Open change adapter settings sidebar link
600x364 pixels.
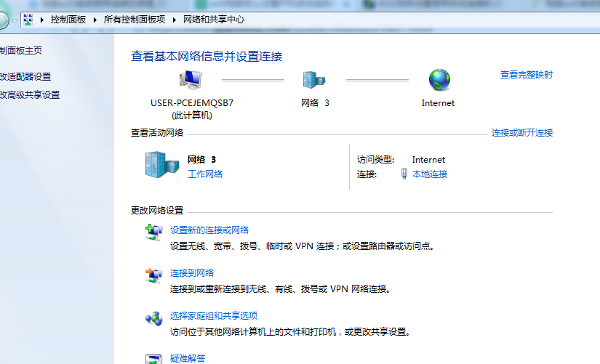[25, 76]
